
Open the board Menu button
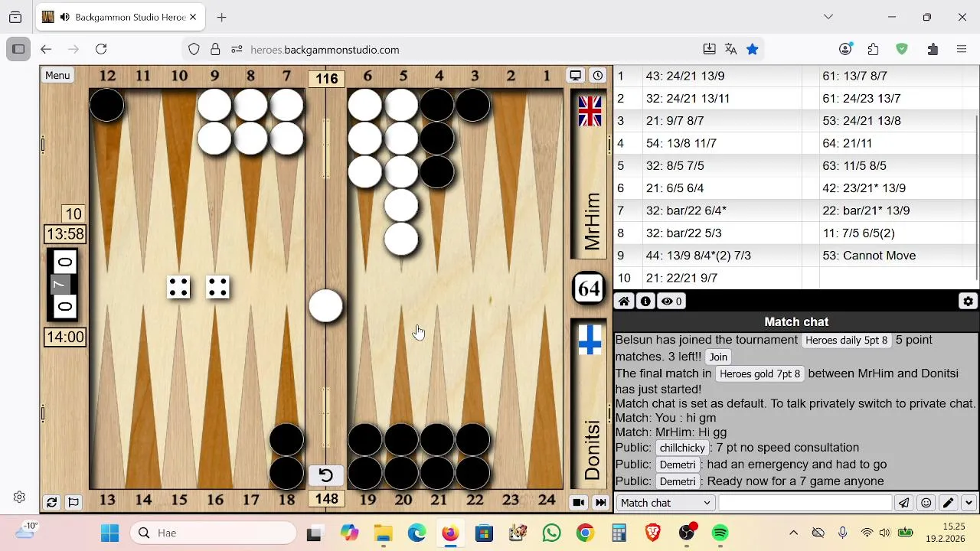click(57, 75)
